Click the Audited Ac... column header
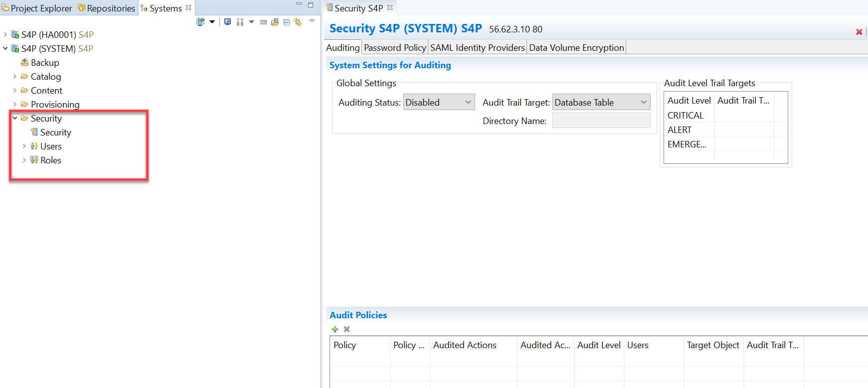Image resolution: width=868 pixels, height=388 pixels. [545, 345]
